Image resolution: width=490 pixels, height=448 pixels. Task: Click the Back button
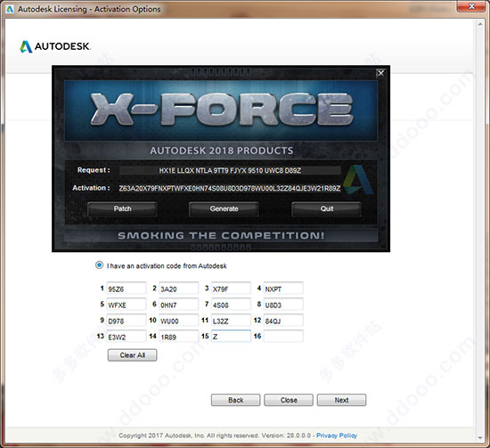coord(235,400)
